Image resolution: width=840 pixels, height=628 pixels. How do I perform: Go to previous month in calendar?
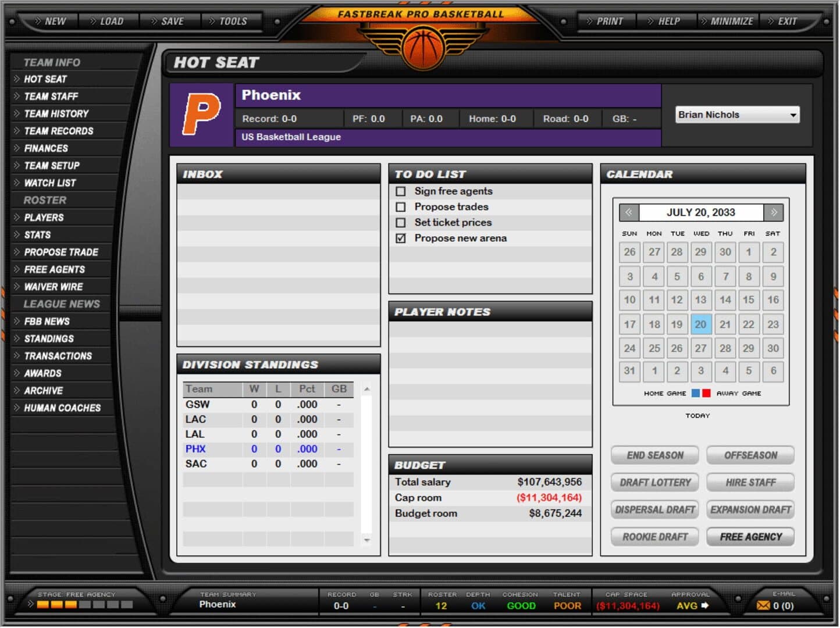(629, 213)
